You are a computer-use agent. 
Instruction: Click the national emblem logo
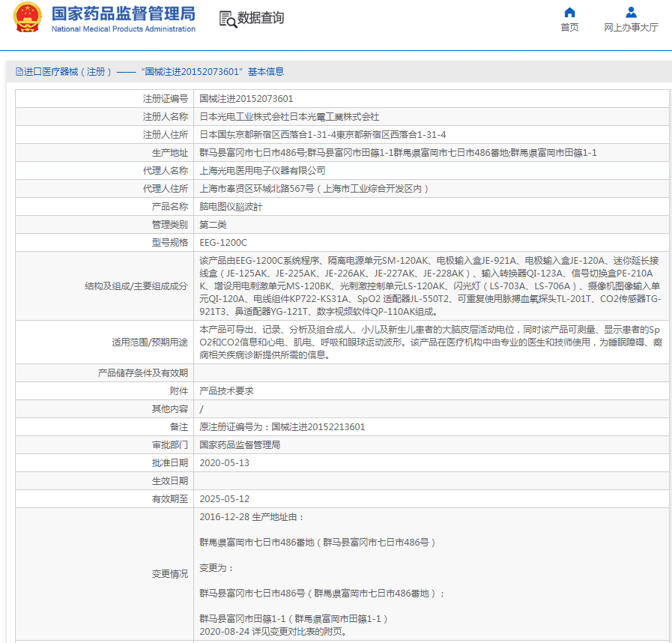pos(28,19)
